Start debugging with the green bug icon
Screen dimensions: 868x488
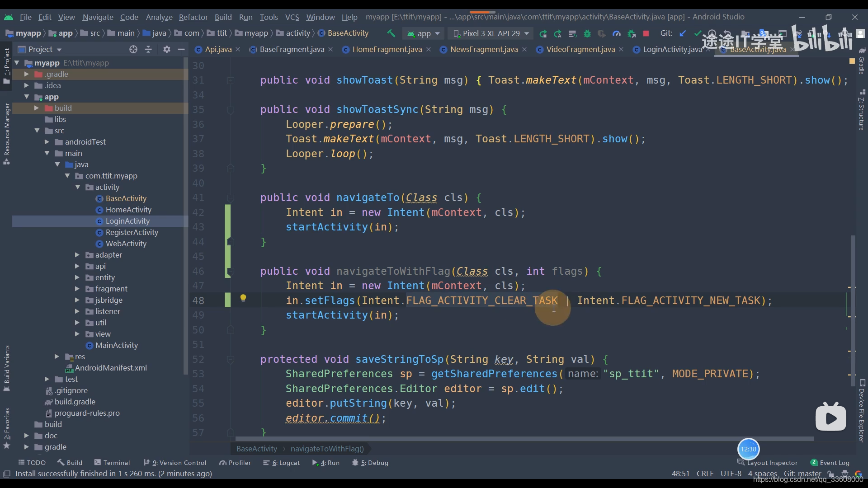pos(587,33)
